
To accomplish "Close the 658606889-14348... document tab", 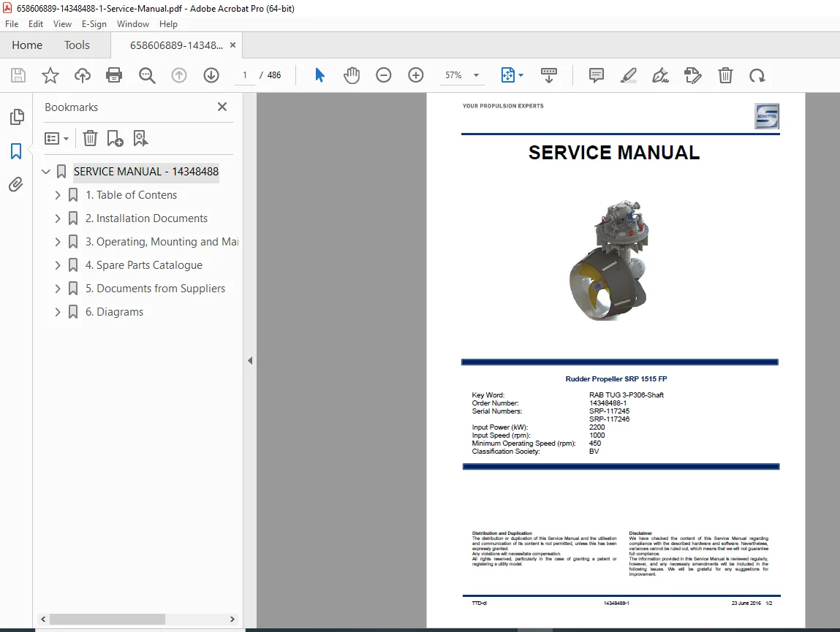I will [232, 45].
